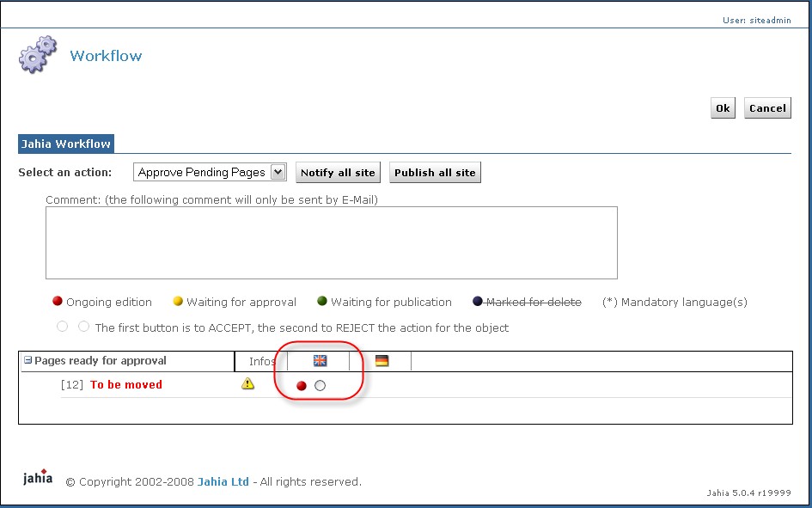
Task: Open the yellow warning info icon
Action: click(x=248, y=383)
